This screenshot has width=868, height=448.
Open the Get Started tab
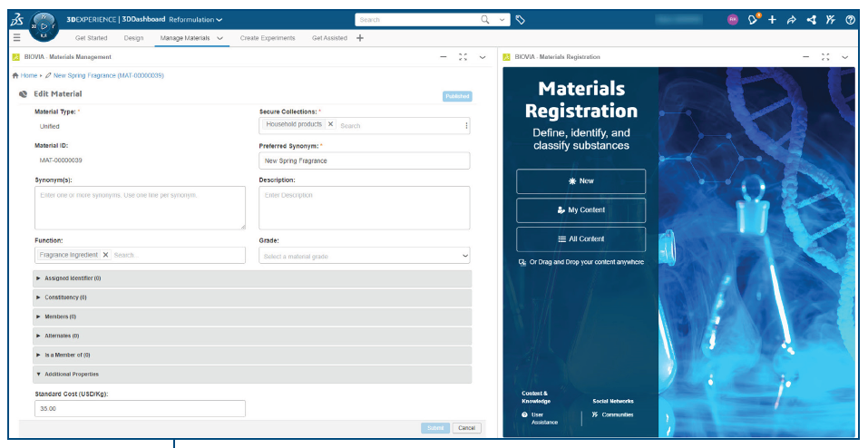pos(91,38)
